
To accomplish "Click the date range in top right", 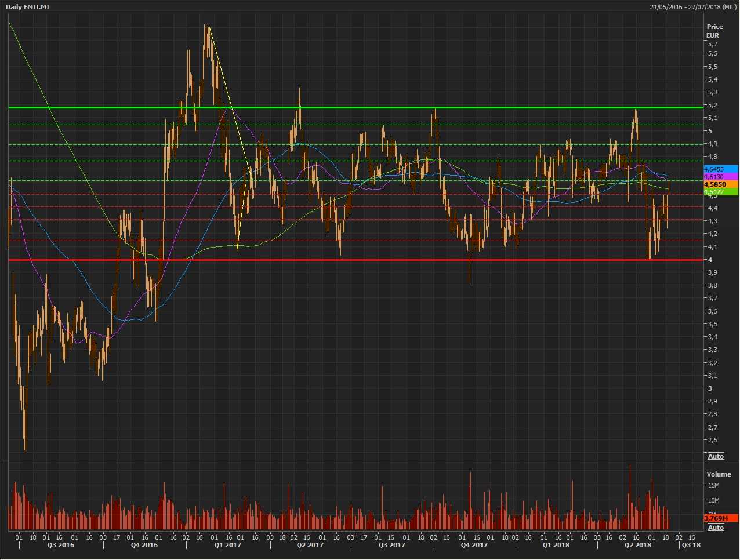I will (694, 7).
